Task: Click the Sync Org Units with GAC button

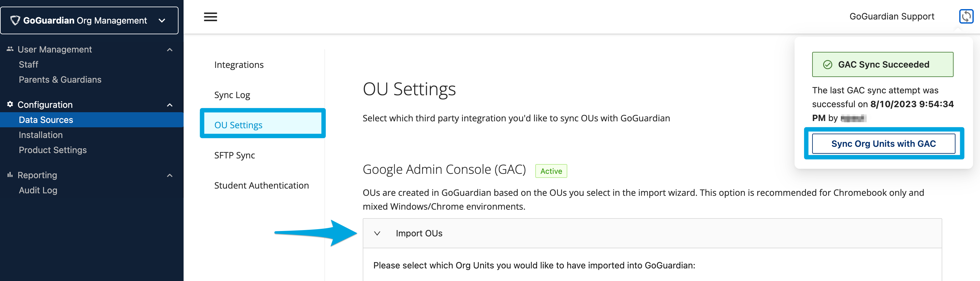Action: click(x=884, y=143)
